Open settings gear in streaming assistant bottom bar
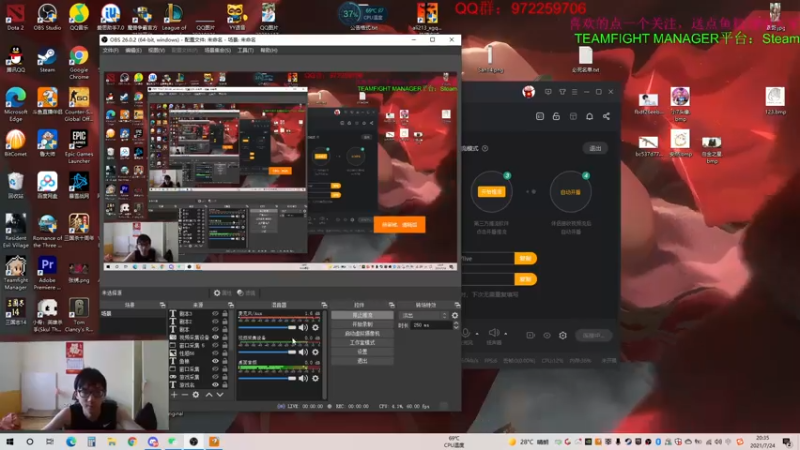 [x=563, y=335]
